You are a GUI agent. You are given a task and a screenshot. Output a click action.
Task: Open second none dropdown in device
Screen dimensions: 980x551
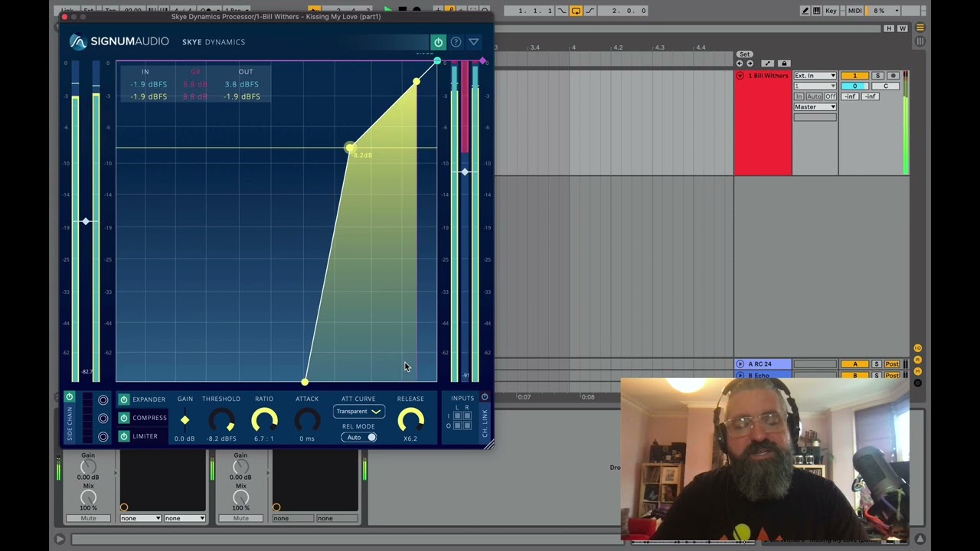tap(185, 518)
